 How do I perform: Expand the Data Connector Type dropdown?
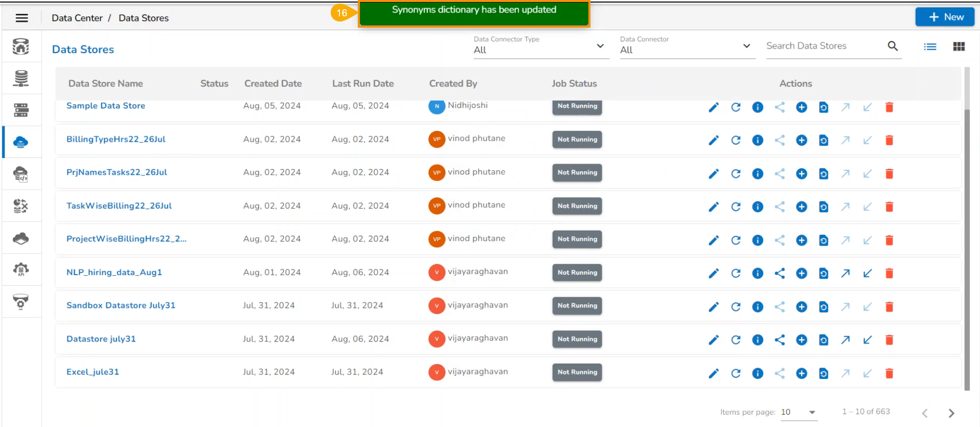pyautogui.click(x=600, y=46)
